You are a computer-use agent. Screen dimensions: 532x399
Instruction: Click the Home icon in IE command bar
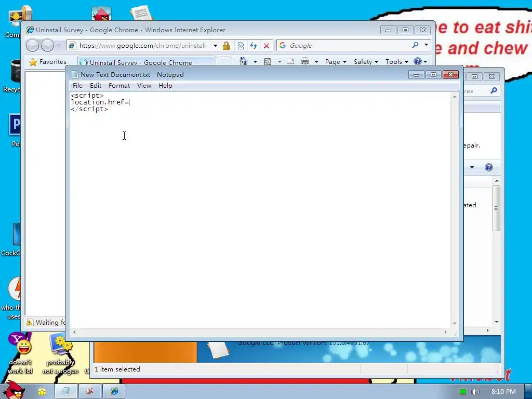coord(244,61)
